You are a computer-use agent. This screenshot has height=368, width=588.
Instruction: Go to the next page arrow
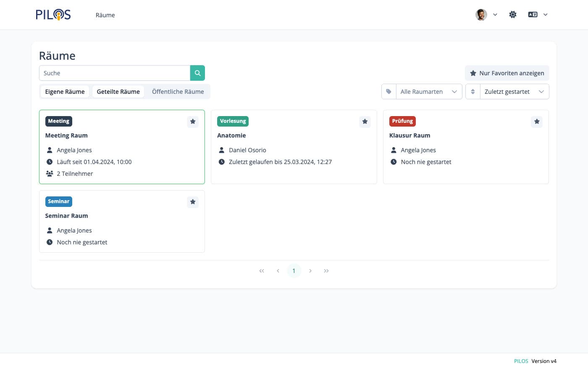click(x=310, y=271)
